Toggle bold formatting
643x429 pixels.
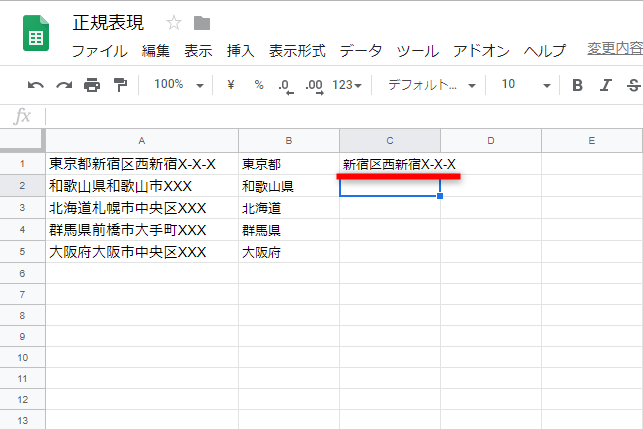(577, 85)
